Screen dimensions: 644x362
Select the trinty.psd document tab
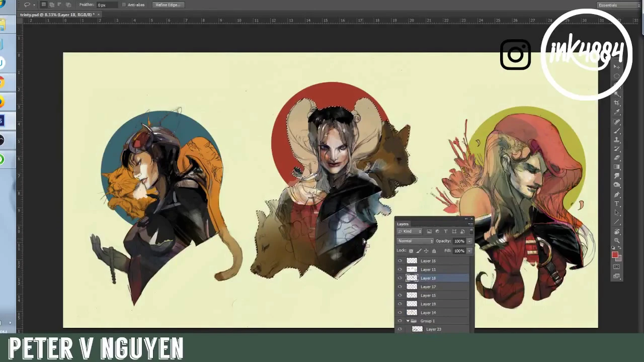(x=57, y=15)
